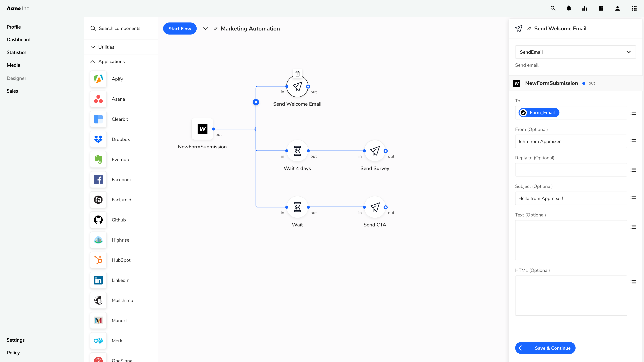Select the Send Welcome Email node icon
Viewport: 644px width, 362px height.
tap(297, 86)
